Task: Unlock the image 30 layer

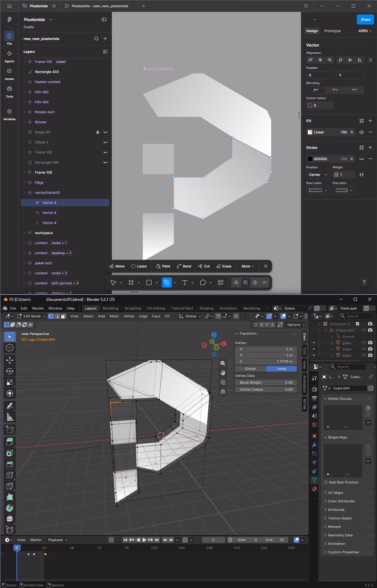Action: pyautogui.click(x=98, y=132)
